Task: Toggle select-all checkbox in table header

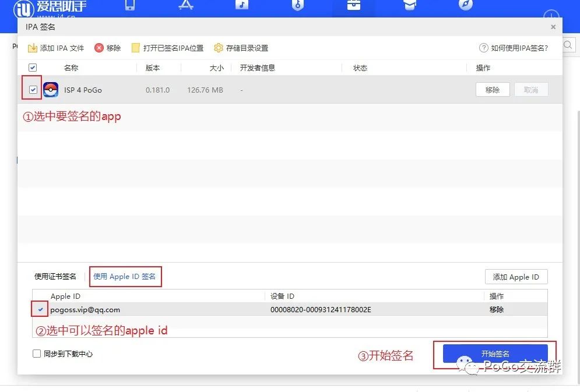Action: [33, 68]
